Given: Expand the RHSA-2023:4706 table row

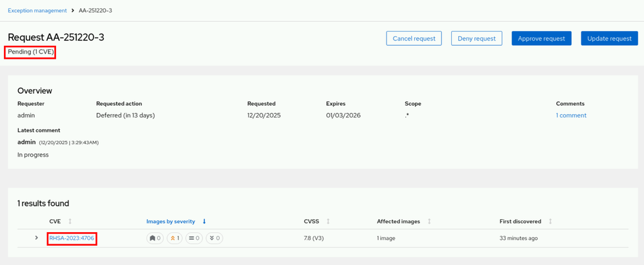Looking at the screenshot, I should click(37, 238).
